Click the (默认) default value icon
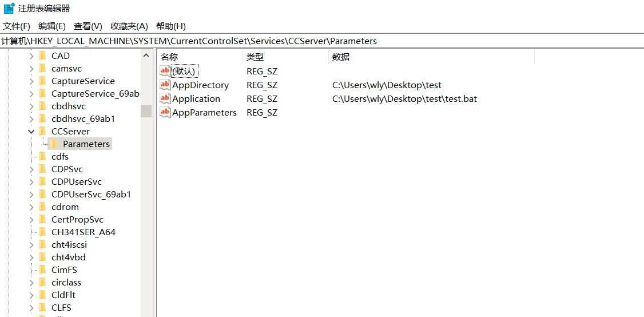The width and height of the screenshot is (644, 317). pyautogui.click(x=165, y=71)
